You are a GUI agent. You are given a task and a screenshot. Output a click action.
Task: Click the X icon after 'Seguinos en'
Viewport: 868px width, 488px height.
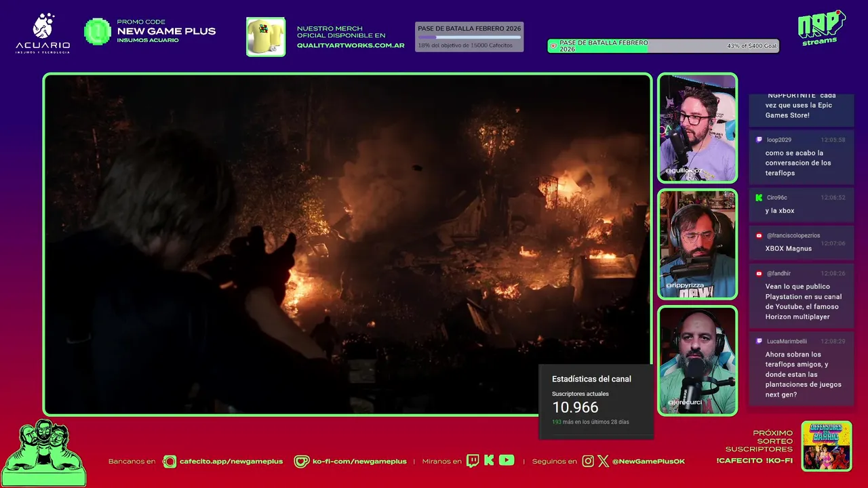pos(604,461)
